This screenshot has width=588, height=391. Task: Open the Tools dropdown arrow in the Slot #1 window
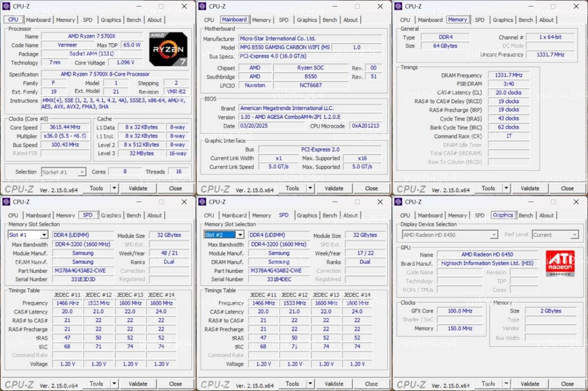tap(114, 384)
